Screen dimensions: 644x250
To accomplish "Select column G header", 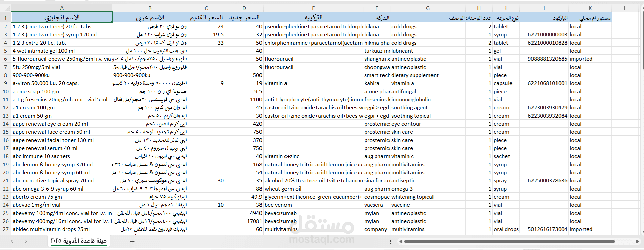I will [x=428, y=8].
